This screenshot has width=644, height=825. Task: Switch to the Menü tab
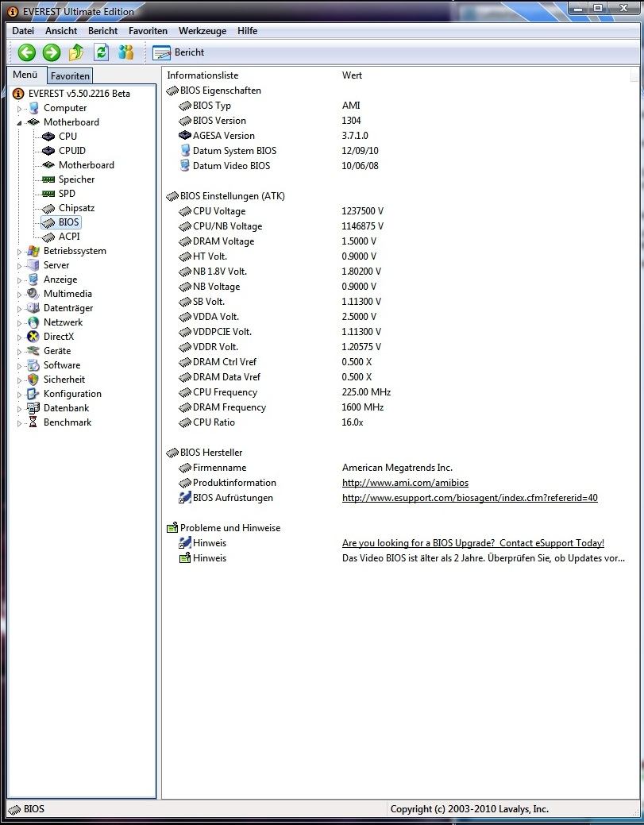pos(25,75)
